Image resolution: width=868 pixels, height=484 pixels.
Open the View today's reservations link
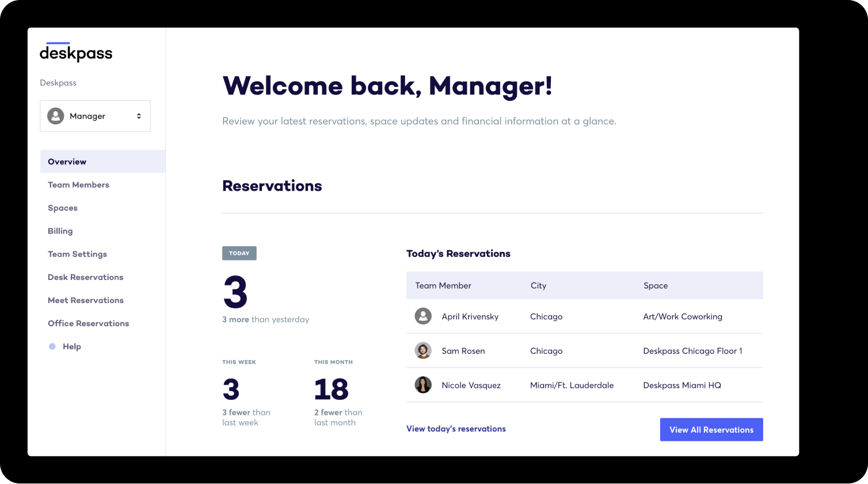point(456,429)
